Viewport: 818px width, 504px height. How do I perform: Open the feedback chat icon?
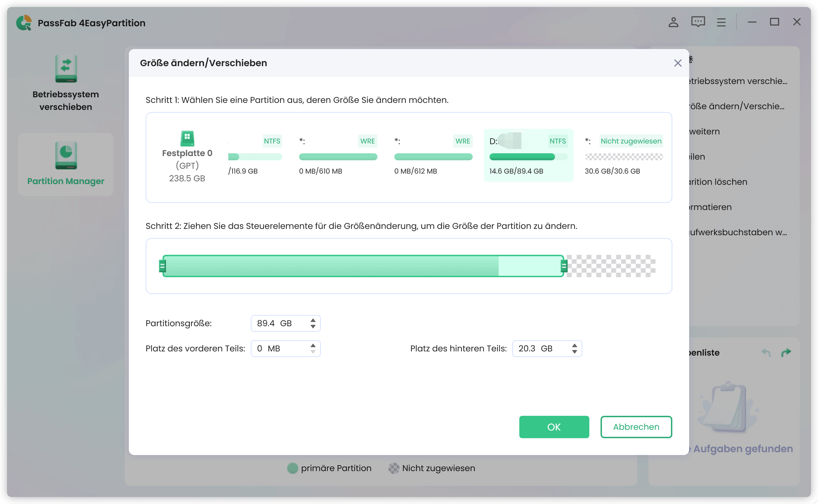[697, 22]
